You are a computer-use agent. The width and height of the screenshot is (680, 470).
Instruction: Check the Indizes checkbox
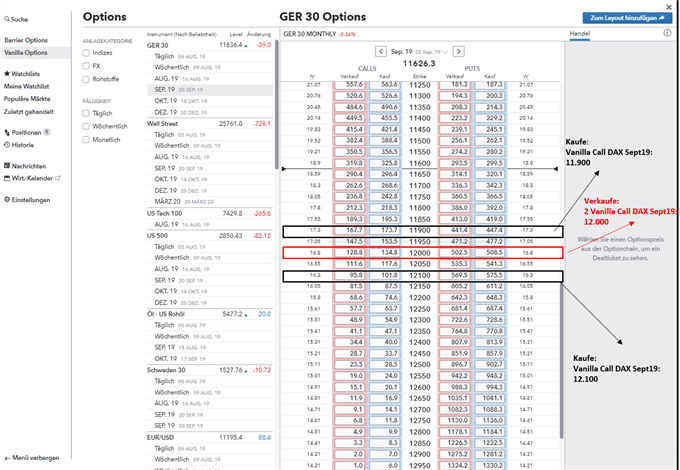pyautogui.click(x=86, y=53)
